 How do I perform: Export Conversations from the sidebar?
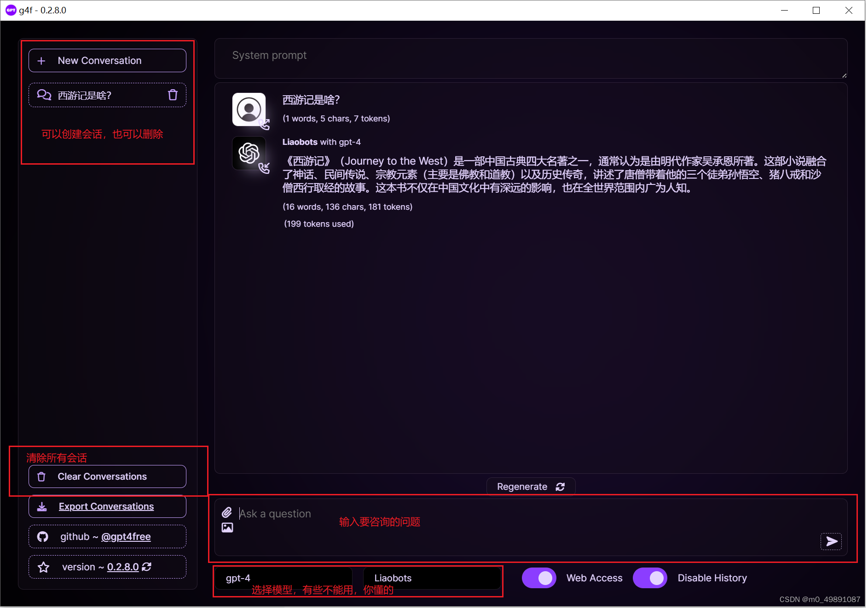click(107, 506)
